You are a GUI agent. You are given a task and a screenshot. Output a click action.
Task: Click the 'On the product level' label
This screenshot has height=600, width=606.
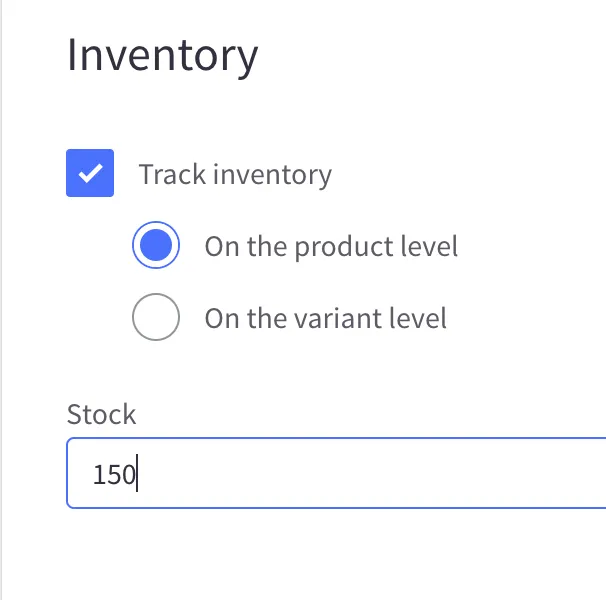point(331,247)
